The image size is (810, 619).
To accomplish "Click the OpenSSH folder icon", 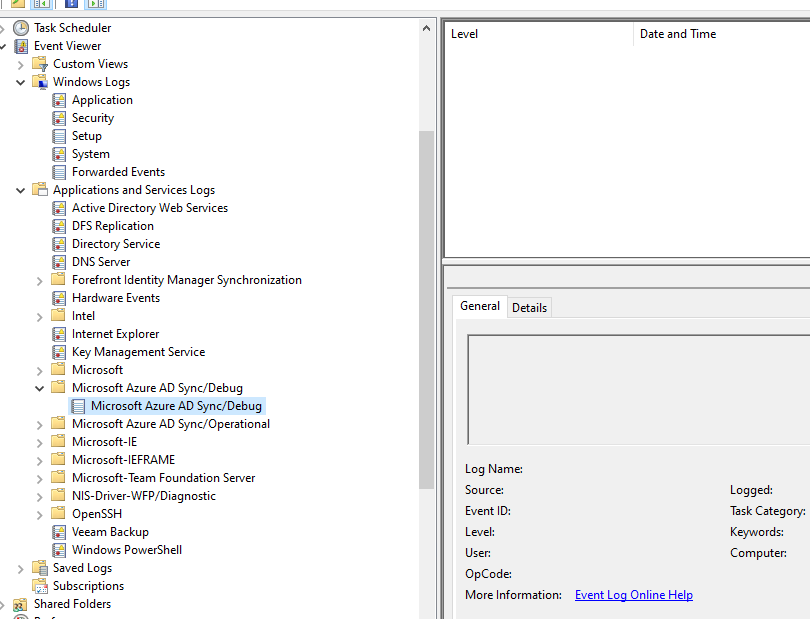I will point(58,514).
